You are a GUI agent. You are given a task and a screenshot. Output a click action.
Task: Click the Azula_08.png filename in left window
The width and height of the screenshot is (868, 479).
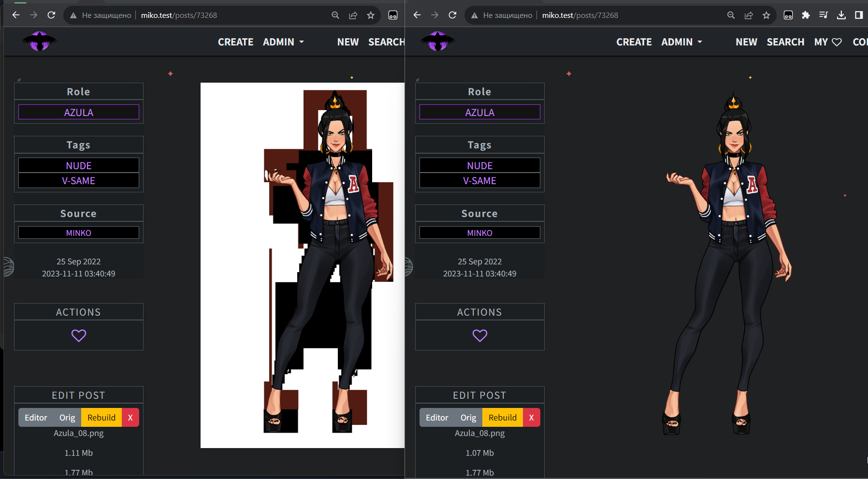79,433
